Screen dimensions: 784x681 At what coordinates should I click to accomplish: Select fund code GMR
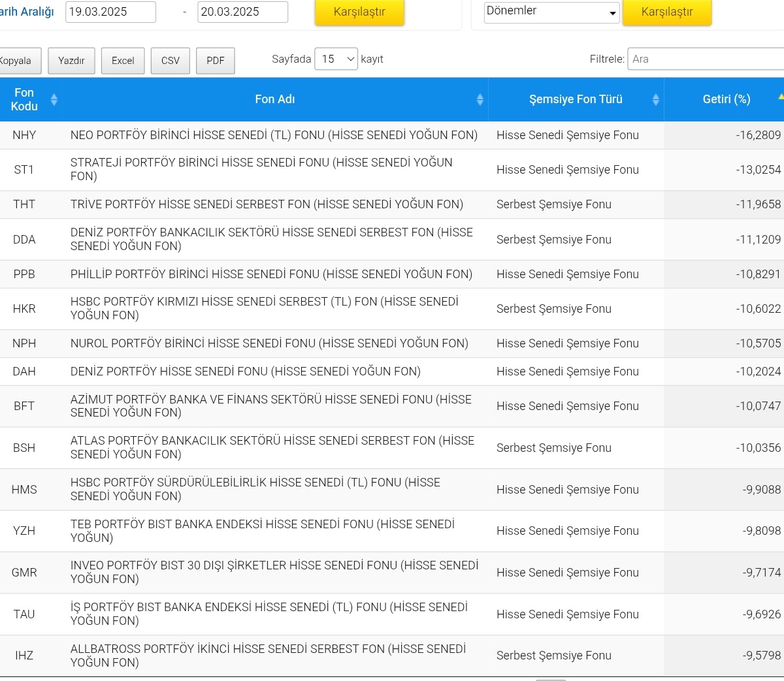coord(24,573)
